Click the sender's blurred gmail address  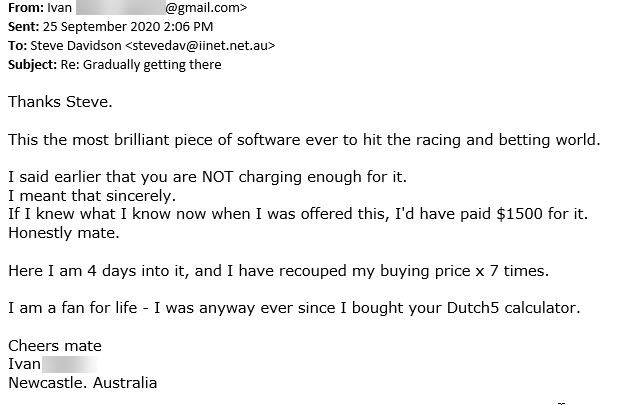point(161,8)
